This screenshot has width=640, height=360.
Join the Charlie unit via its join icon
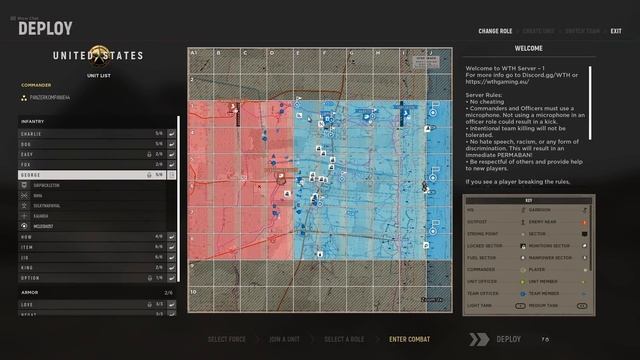[172, 133]
